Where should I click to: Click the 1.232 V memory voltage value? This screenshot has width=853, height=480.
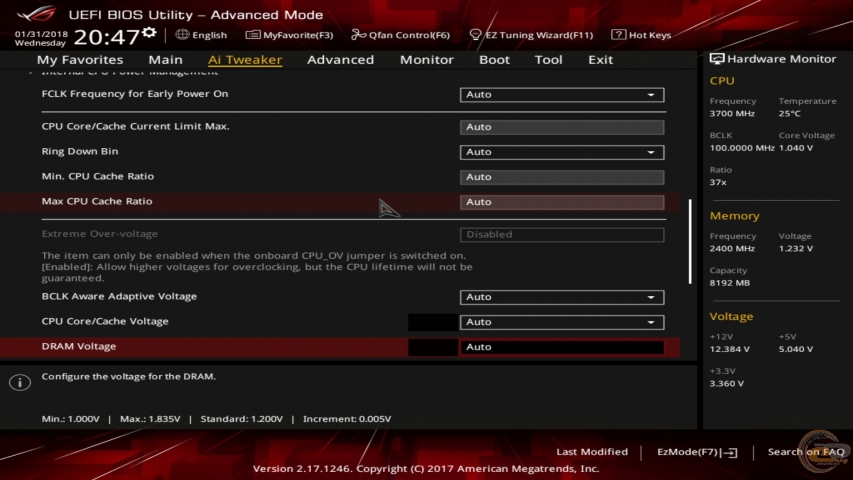point(796,249)
